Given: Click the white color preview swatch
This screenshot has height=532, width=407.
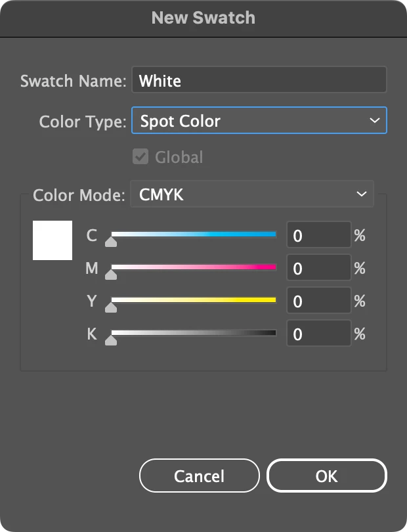Looking at the screenshot, I should coord(53,240).
